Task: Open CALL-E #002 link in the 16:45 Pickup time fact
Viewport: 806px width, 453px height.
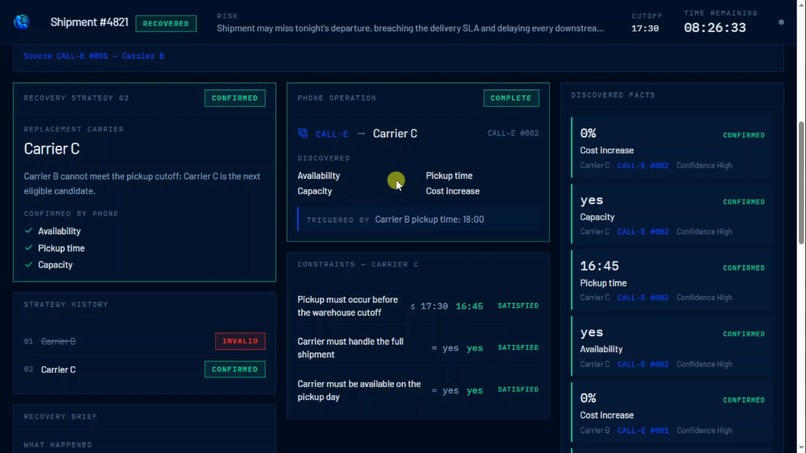Action: pyautogui.click(x=643, y=298)
